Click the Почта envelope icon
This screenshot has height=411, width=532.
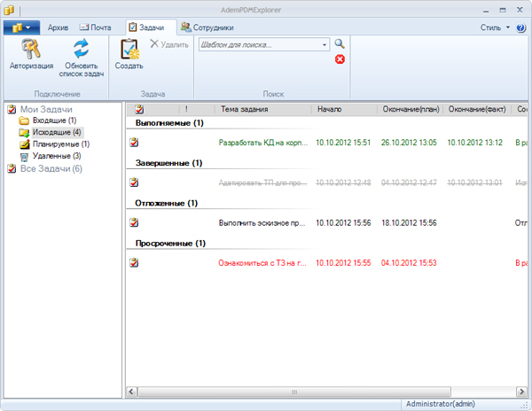tap(84, 27)
